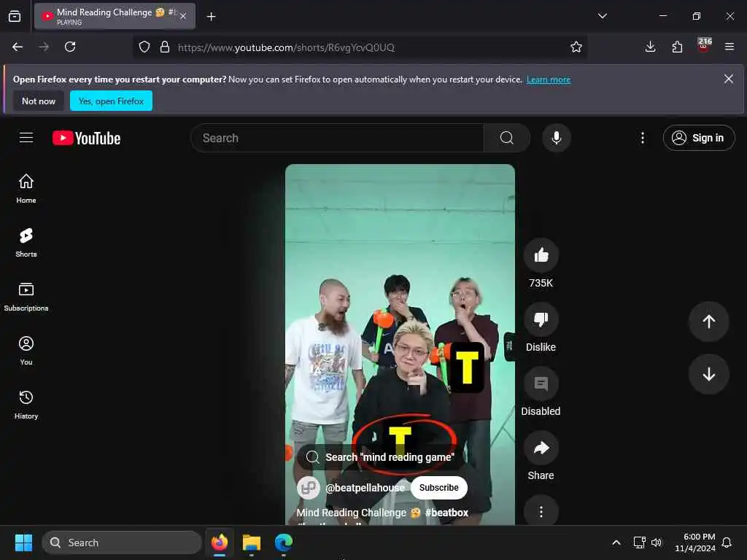Open the Learn more link
The image size is (747, 560).
click(x=549, y=79)
